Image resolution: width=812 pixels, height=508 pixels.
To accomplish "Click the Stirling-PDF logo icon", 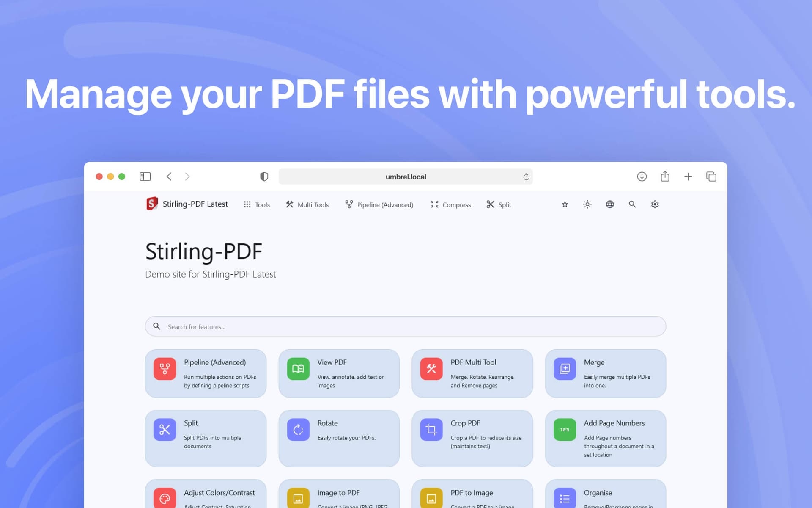I will tap(151, 204).
